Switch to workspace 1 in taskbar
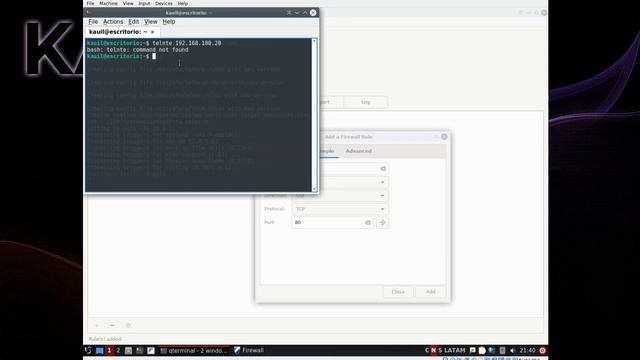The height and width of the screenshot is (360, 640). coord(109,350)
